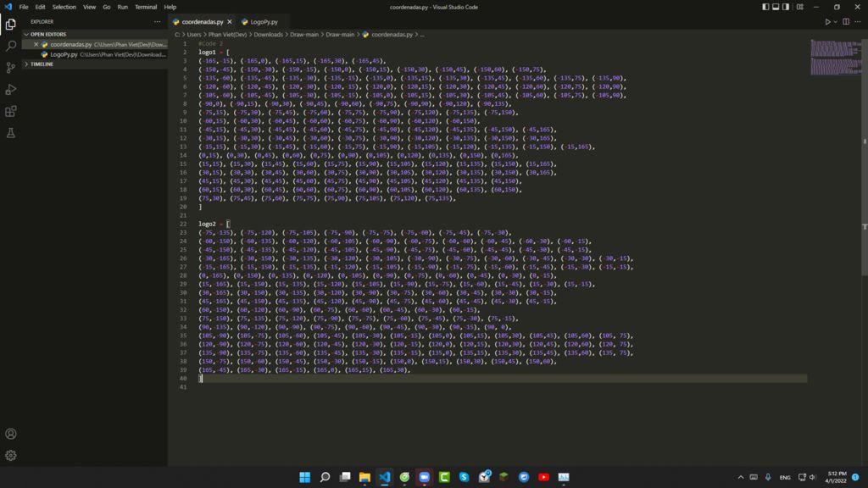
Task: Open the Help menu
Action: 170,7
